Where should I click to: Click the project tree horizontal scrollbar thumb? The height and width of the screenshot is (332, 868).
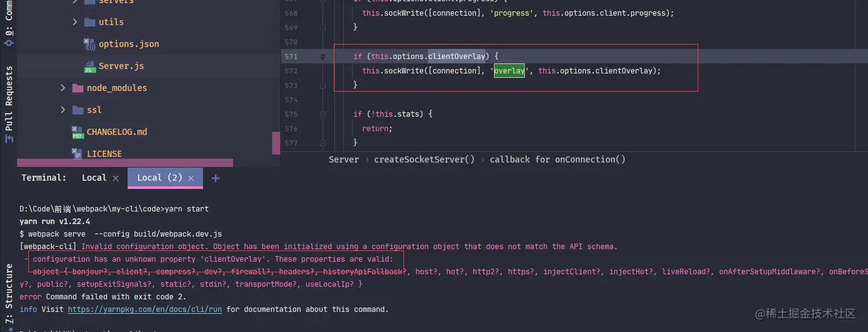125,163
